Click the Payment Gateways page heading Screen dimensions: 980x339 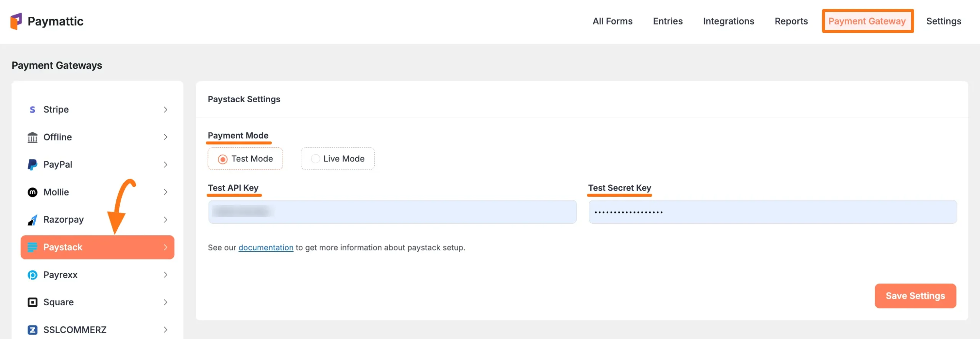(x=57, y=65)
